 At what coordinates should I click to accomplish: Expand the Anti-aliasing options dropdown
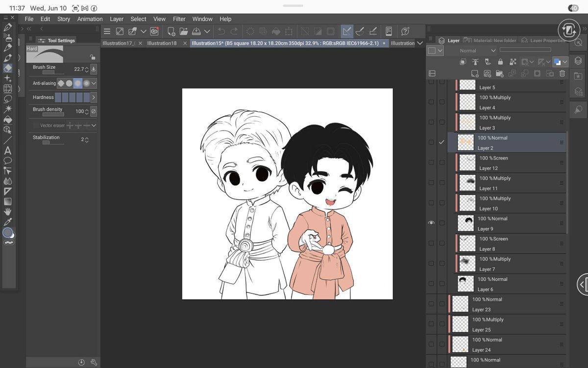click(94, 83)
